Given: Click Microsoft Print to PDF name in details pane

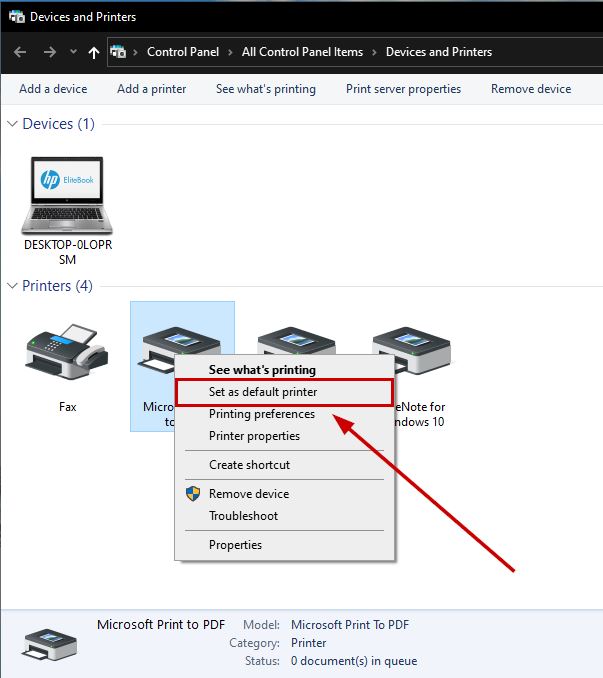Looking at the screenshot, I should point(161,624).
